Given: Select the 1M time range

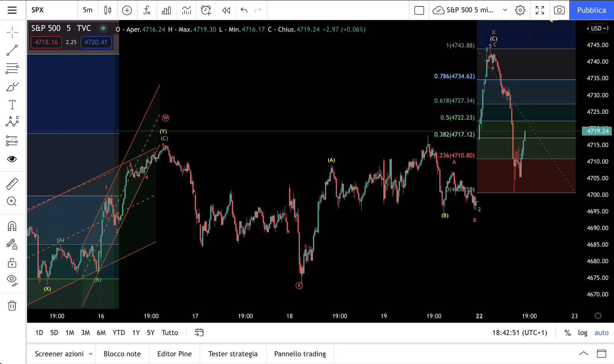Looking at the screenshot, I should coord(70,333).
